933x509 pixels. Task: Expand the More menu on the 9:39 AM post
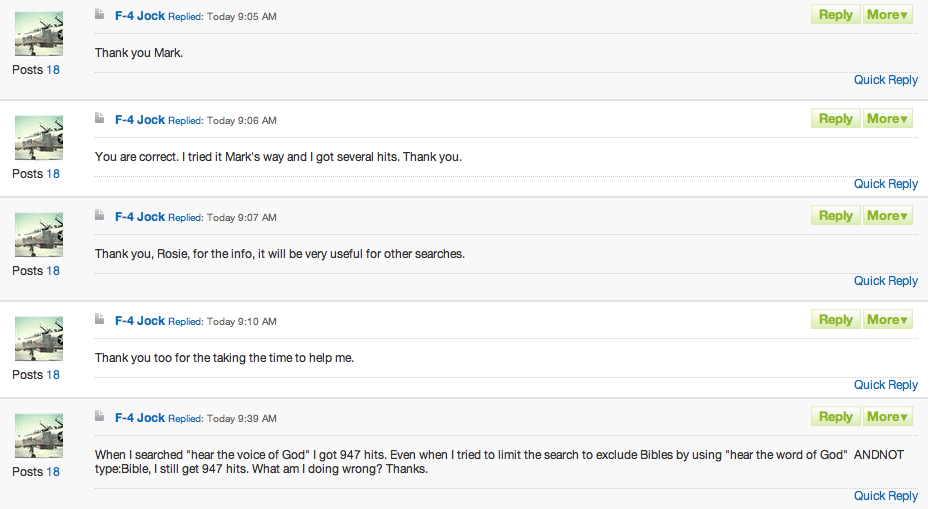click(x=887, y=417)
